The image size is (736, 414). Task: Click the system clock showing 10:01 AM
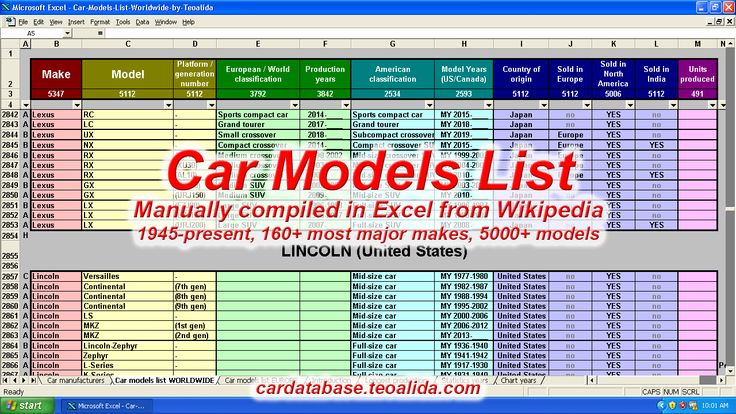(715, 406)
